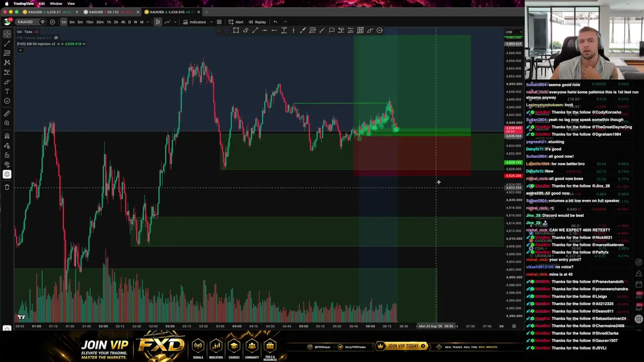Toggle stay in drawing mode
This screenshot has width=644, height=362.
(x=7, y=145)
